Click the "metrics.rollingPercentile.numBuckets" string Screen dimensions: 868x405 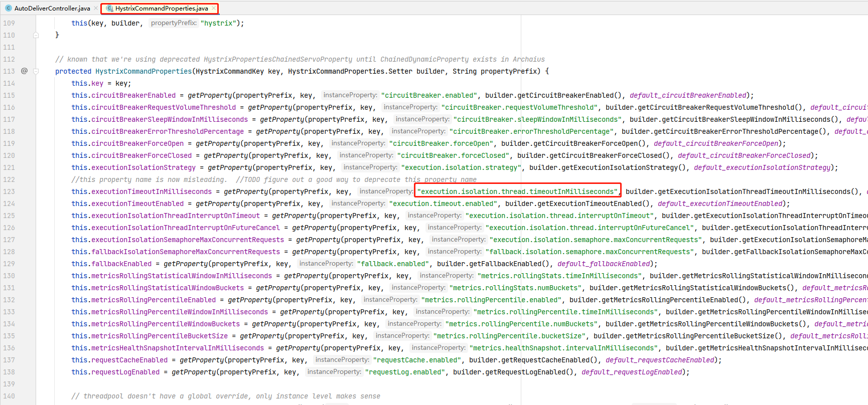(x=521, y=324)
